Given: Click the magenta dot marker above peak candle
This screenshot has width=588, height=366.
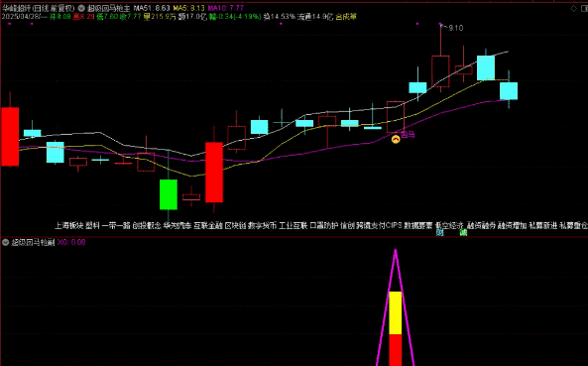Looking at the screenshot, I should point(440,24).
